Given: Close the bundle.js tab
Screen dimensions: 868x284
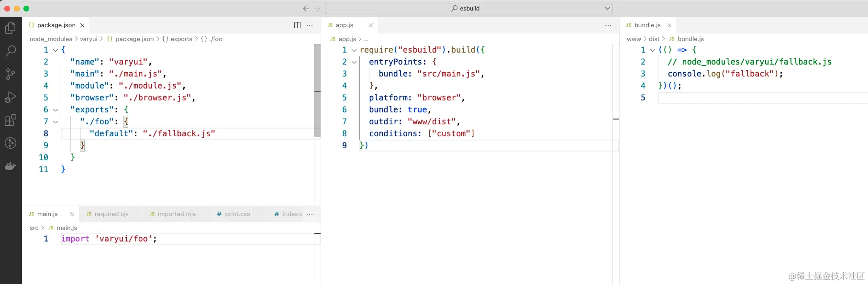Looking at the screenshot, I should tap(669, 25).
